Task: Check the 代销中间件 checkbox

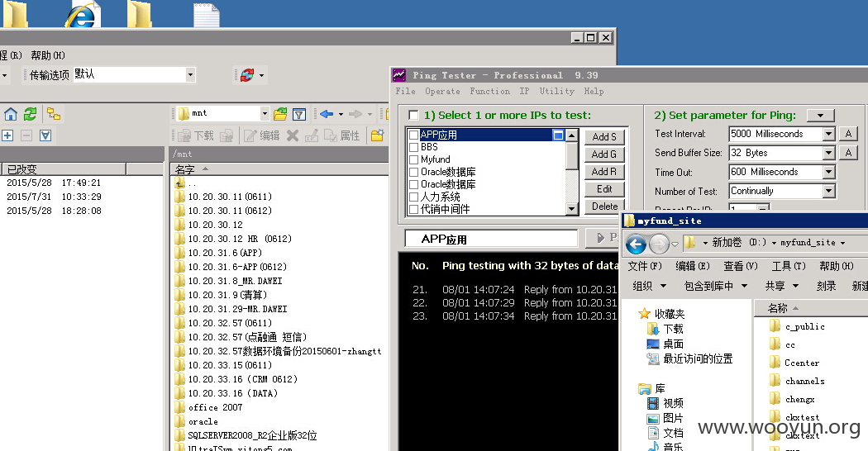Action: point(413,209)
